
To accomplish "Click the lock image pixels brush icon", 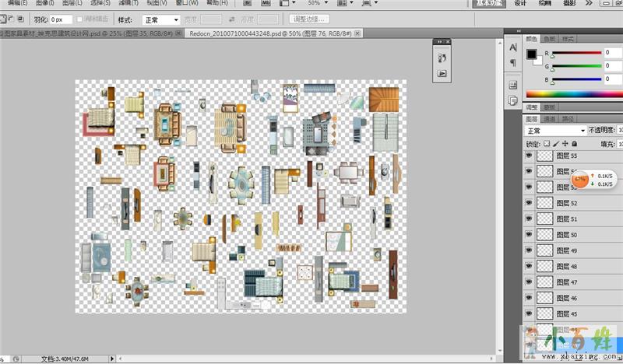I will point(556,144).
